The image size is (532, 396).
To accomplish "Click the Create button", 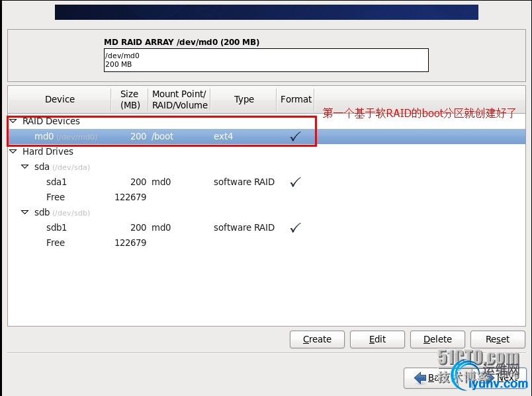I will click(x=317, y=339).
